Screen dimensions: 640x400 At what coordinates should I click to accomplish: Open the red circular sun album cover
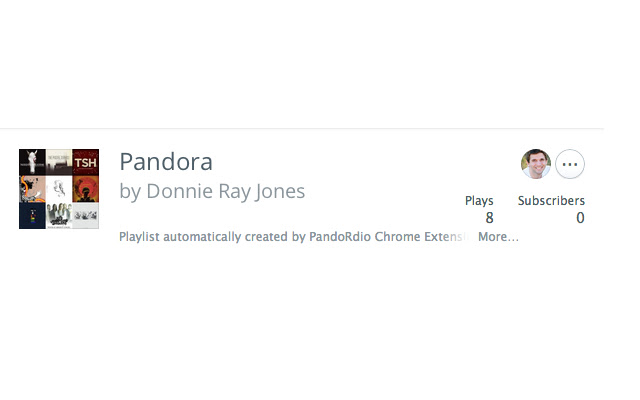point(86,189)
